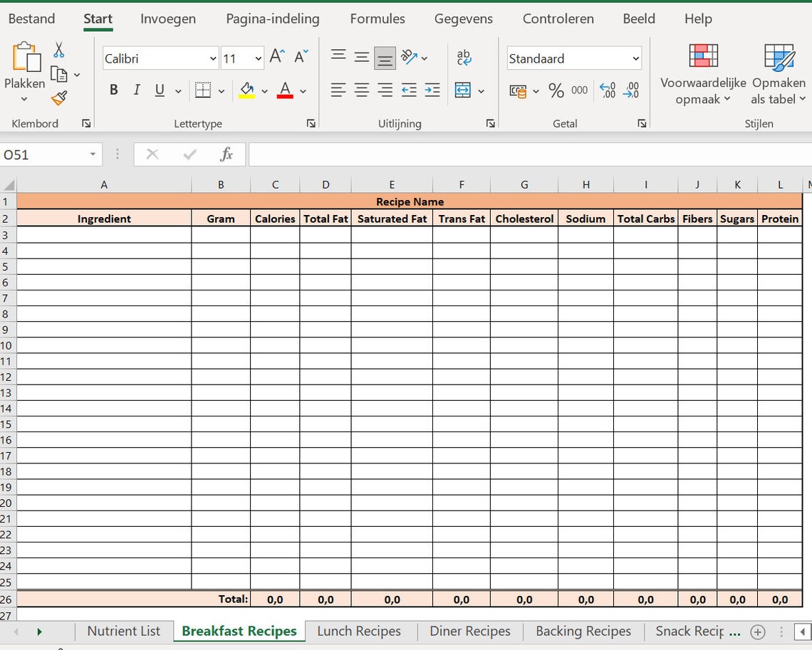The width and height of the screenshot is (812, 650).
Task: Open the Gegevens ribbon tab
Action: click(x=464, y=19)
